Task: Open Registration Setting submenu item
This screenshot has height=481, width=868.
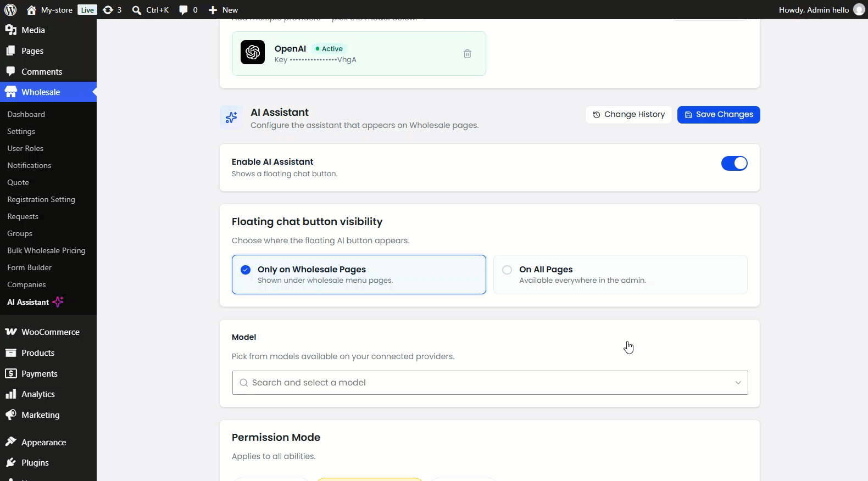Action: pos(41,199)
